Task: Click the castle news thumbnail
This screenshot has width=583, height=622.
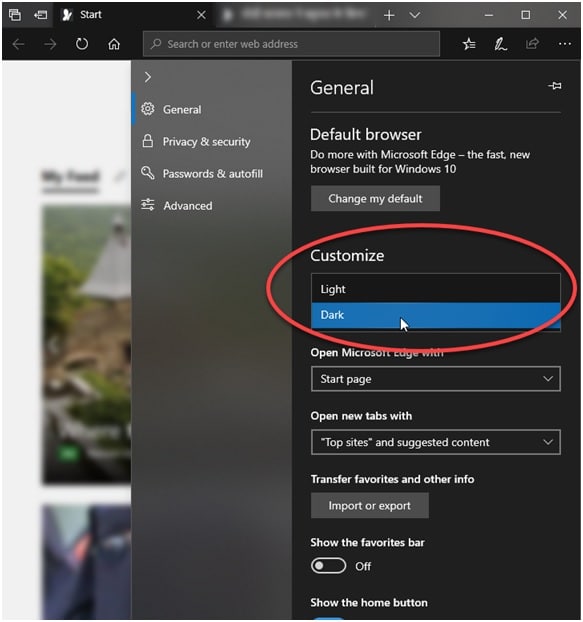Action: coord(86,344)
